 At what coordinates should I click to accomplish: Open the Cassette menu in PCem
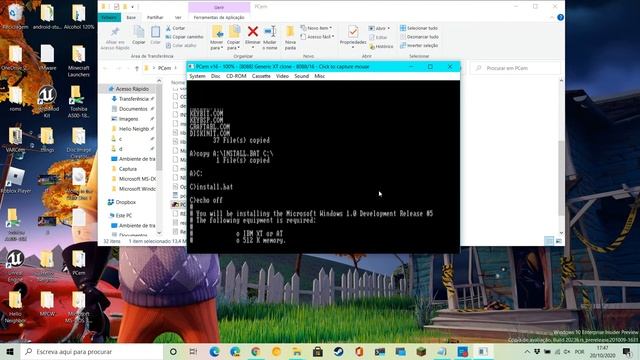261,76
